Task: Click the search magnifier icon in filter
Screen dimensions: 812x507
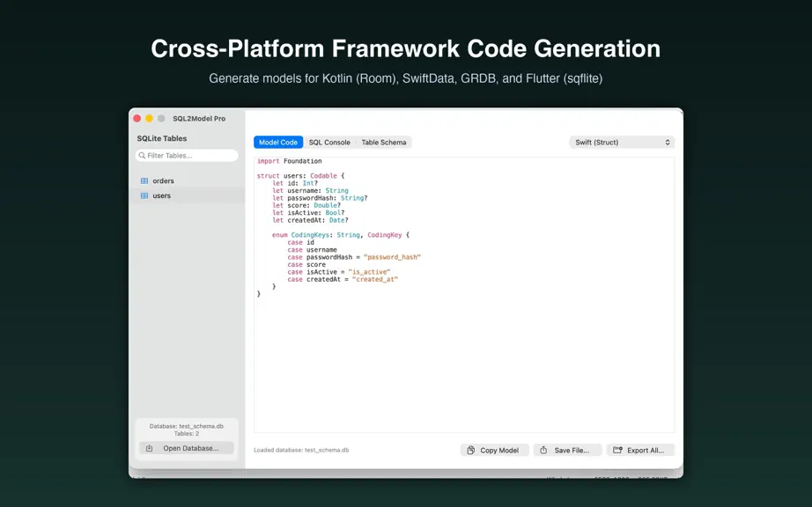Action: 142,155
